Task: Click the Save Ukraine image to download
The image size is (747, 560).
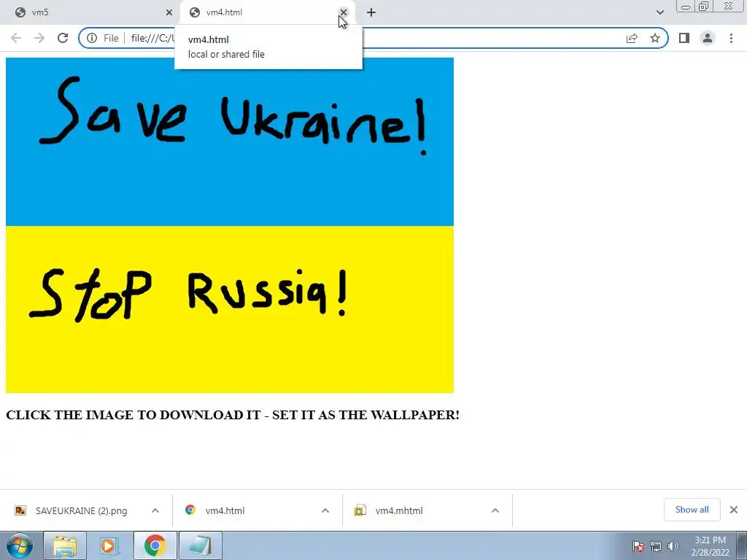Action: click(230, 225)
